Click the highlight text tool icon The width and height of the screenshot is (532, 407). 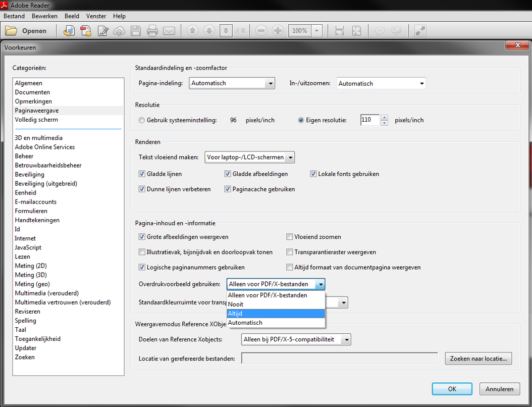click(396, 31)
